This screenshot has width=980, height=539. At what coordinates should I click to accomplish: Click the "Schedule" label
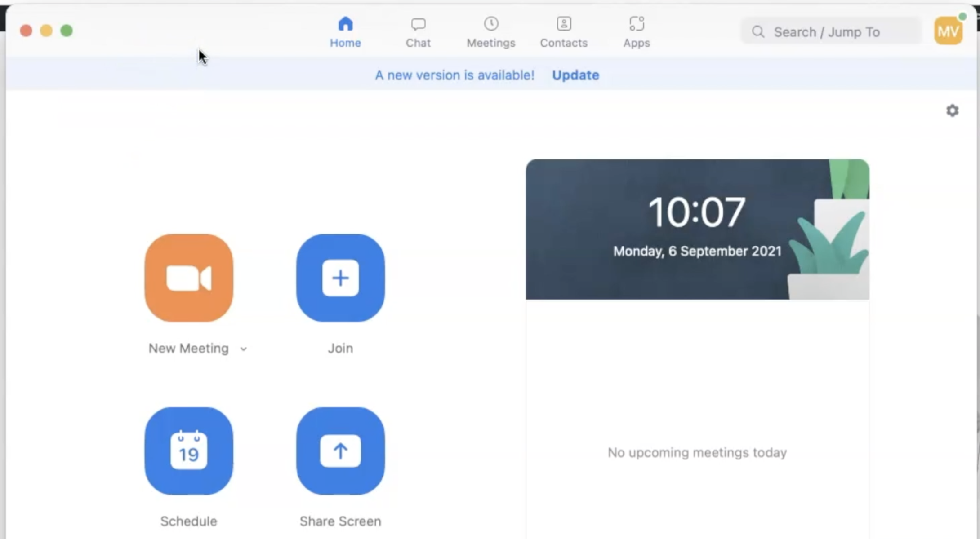[189, 521]
